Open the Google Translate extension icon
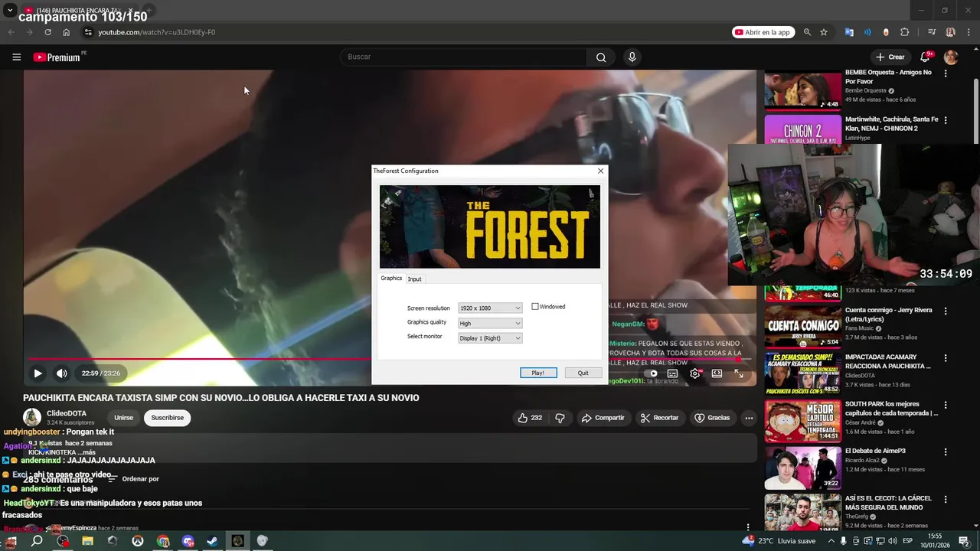The width and height of the screenshot is (980, 551). point(849,32)
